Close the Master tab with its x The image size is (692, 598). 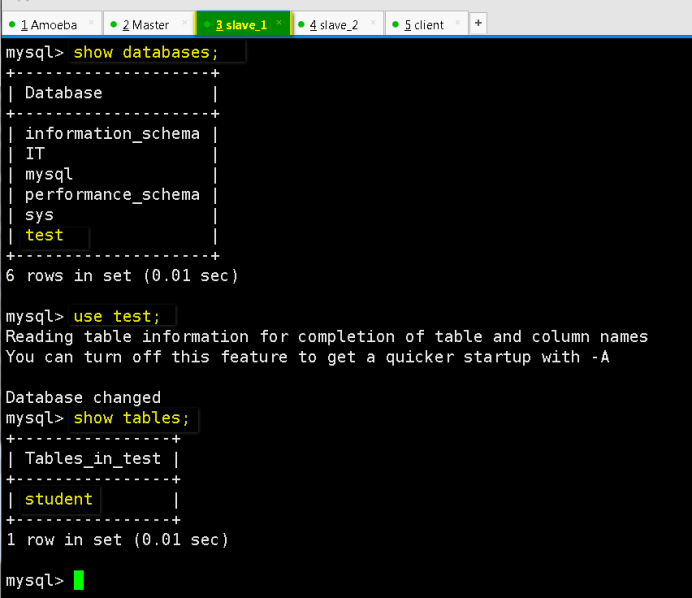click(x=184, y=22)
